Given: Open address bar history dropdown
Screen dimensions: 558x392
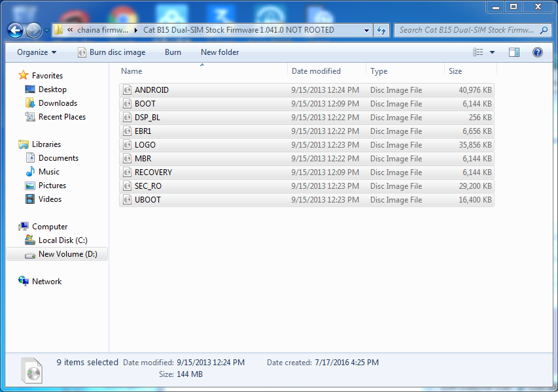Looking at the screenshot, I should click(366, 30).
